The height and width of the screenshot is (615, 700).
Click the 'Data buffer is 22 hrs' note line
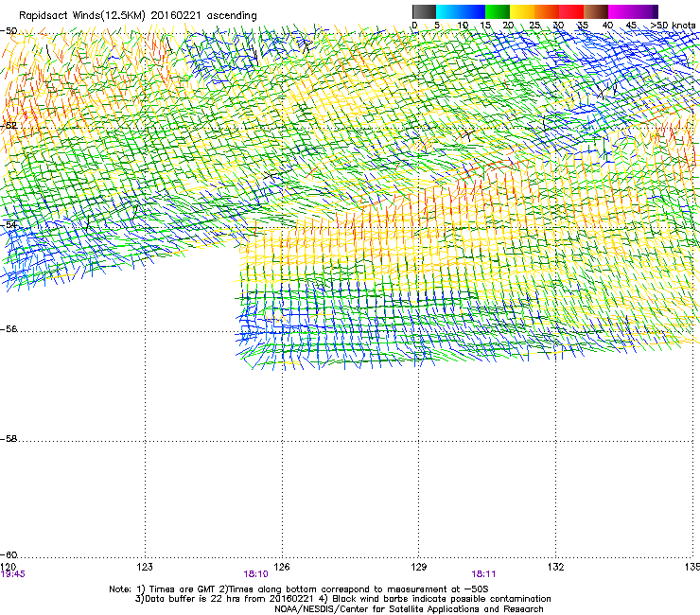[342, 599]
